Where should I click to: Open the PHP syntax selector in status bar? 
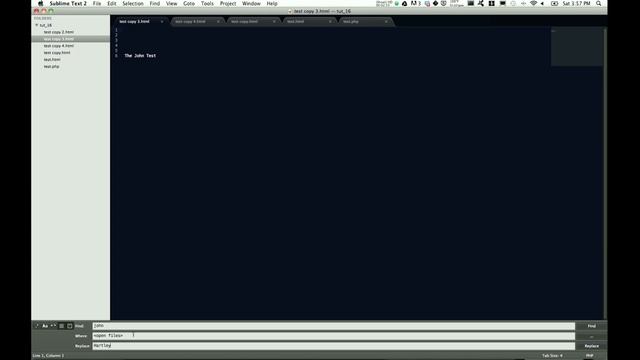589,356
